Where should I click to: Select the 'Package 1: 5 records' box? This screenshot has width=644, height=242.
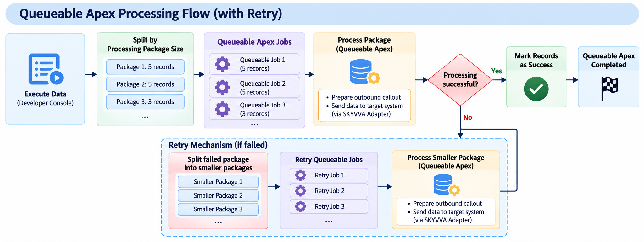tap(145, 67)
